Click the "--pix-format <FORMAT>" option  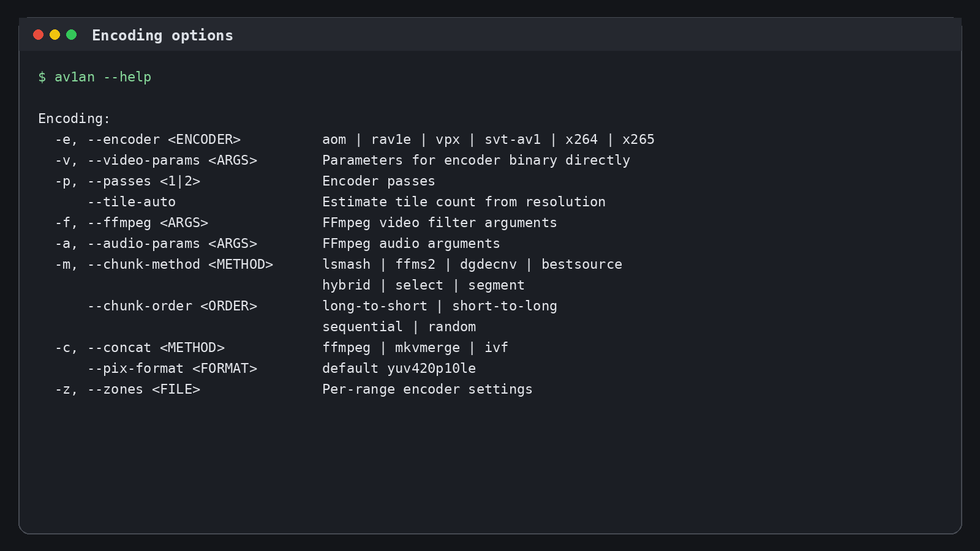(172, 369)
